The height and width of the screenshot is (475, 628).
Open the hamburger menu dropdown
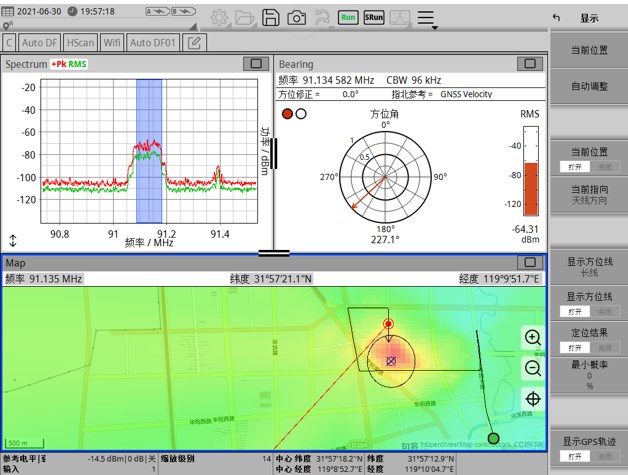pyautogui.click(x=426, y=18)
